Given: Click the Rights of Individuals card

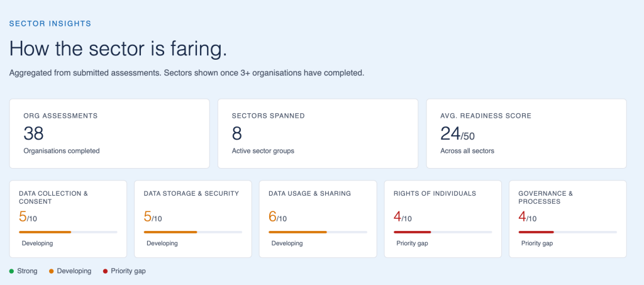Looking at the screenshot, I should [443, 219].
